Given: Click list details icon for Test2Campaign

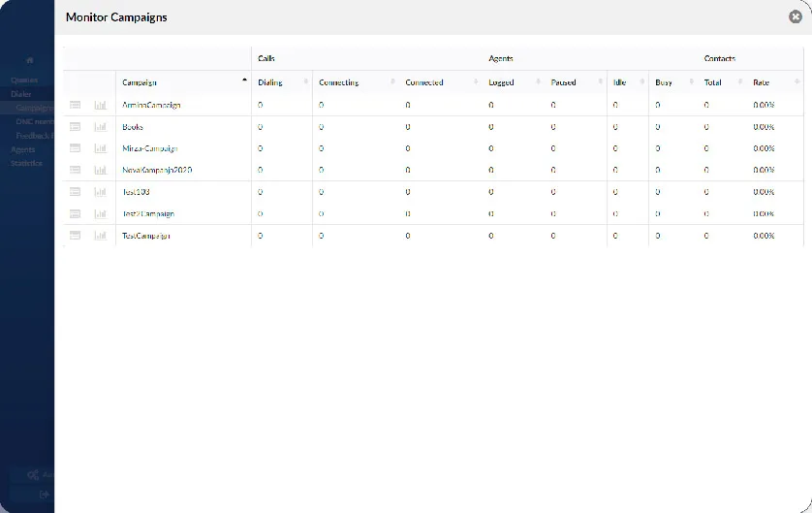Looking at the screenshot, I should (76, 213).
